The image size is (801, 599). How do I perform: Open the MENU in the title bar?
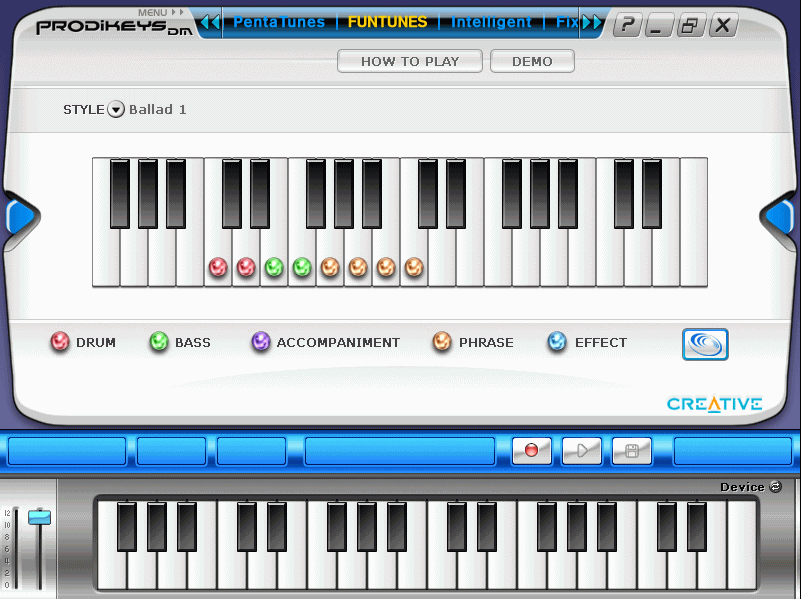pyautogui.click(x=160, y=12)
